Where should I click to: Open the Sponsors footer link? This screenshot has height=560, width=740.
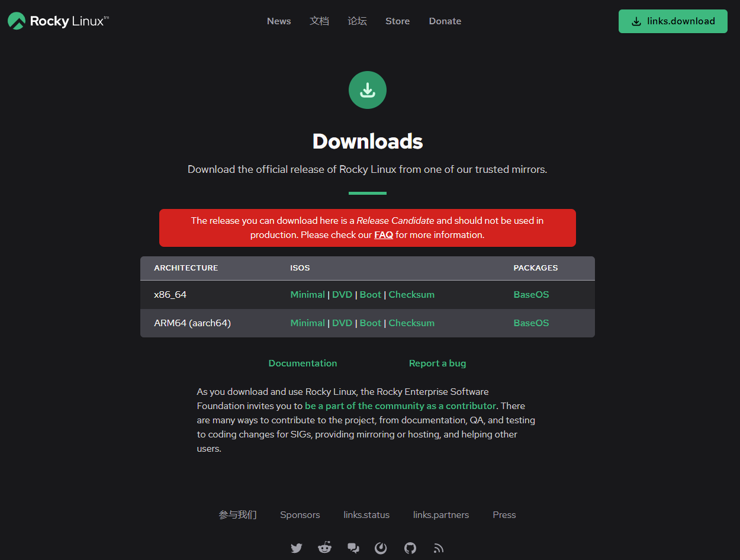(300, 515)
